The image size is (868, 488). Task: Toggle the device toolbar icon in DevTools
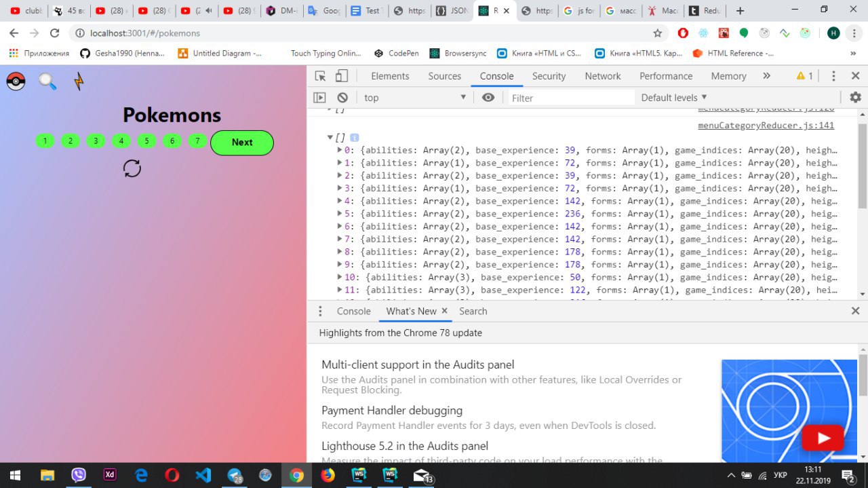point(342,76)
